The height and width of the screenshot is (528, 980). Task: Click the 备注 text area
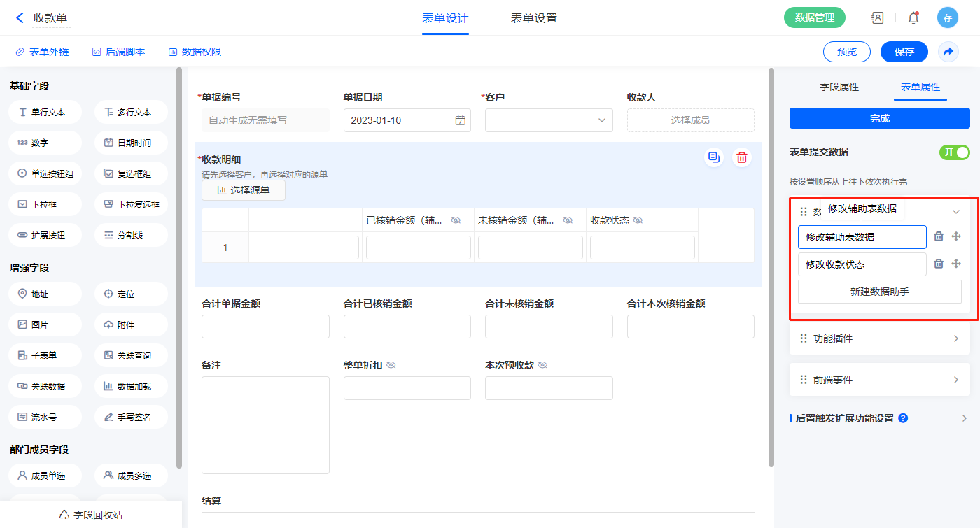(265, 424)
